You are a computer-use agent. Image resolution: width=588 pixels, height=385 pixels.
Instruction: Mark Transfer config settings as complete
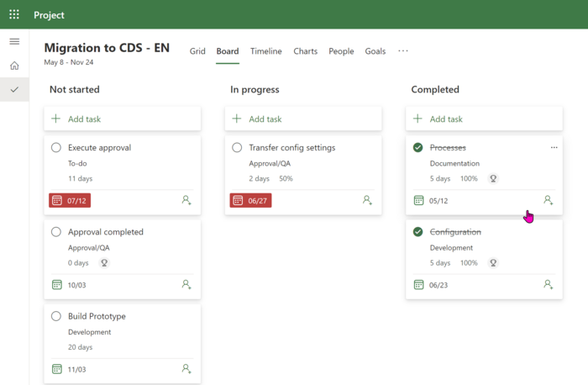point(237,147)
